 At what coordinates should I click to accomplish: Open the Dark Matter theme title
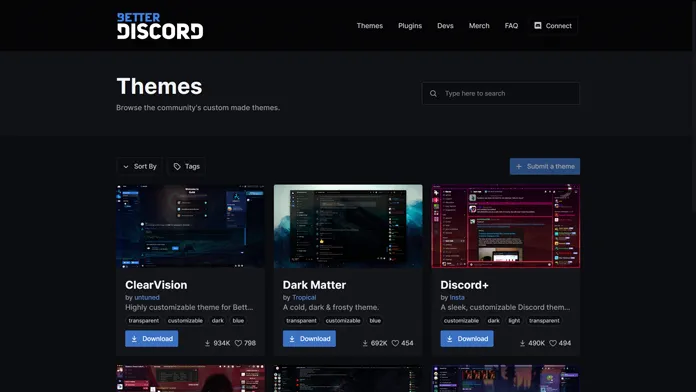314,285
